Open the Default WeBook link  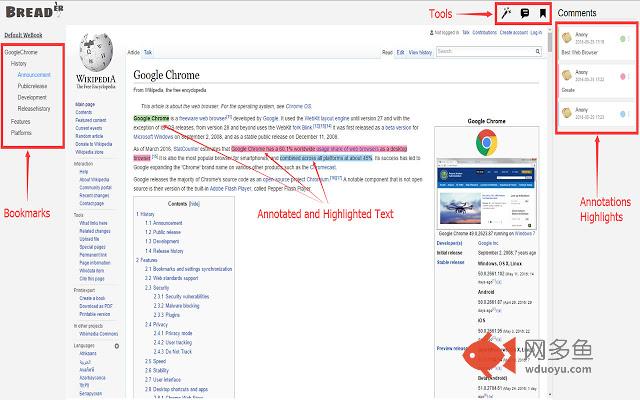23,35
